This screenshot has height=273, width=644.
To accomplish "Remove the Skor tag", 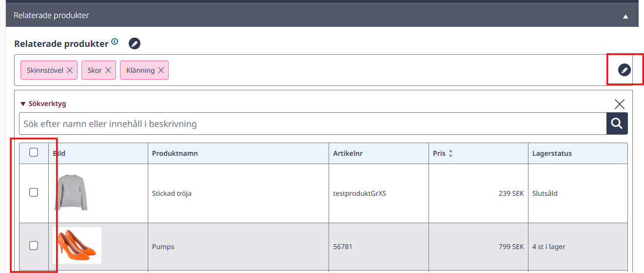I will tap(108, 70).
